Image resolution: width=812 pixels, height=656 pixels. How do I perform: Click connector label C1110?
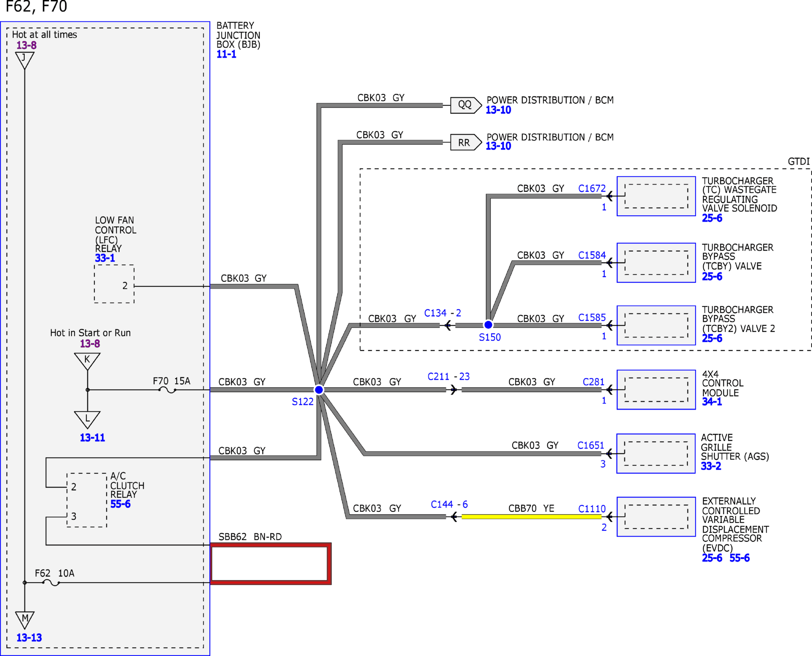click(592, 509)
